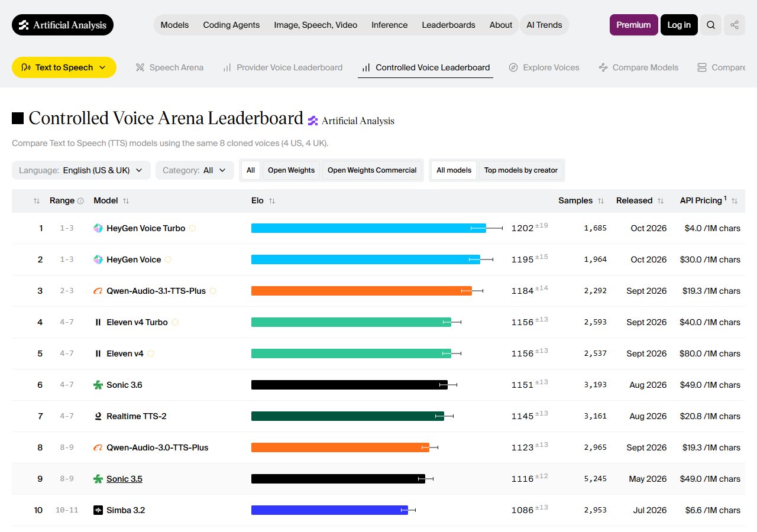Click the Premium button

633,25
